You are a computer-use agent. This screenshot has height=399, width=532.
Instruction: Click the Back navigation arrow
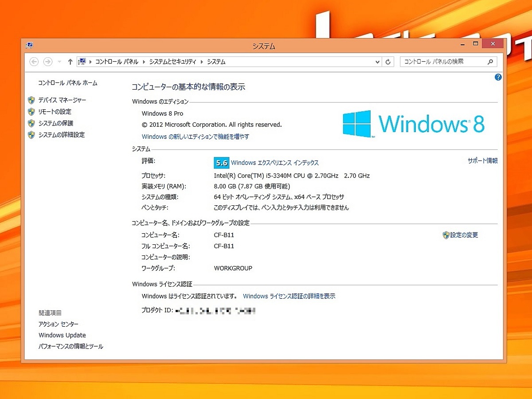[34, 62]
